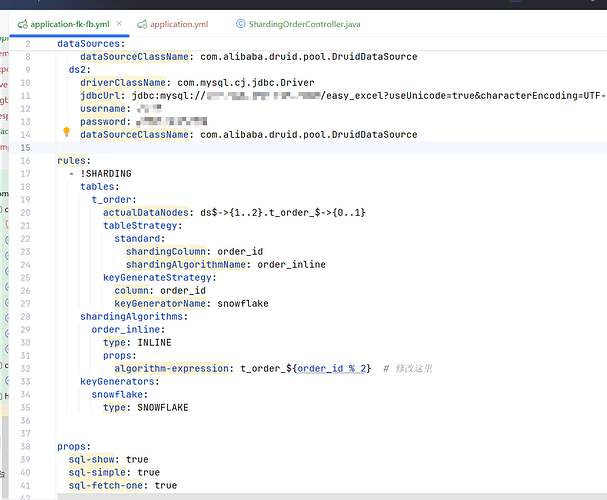Click the 'order_inline' value on line 24

point(291,265)
